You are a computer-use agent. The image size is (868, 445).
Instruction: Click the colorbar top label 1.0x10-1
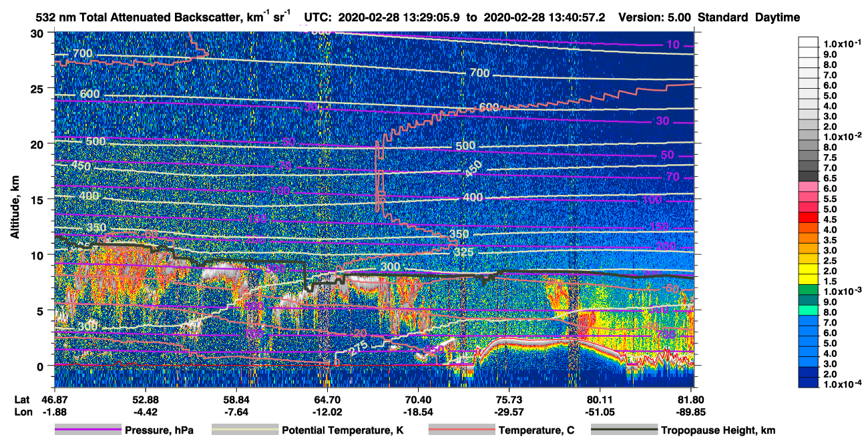[843, 43]
